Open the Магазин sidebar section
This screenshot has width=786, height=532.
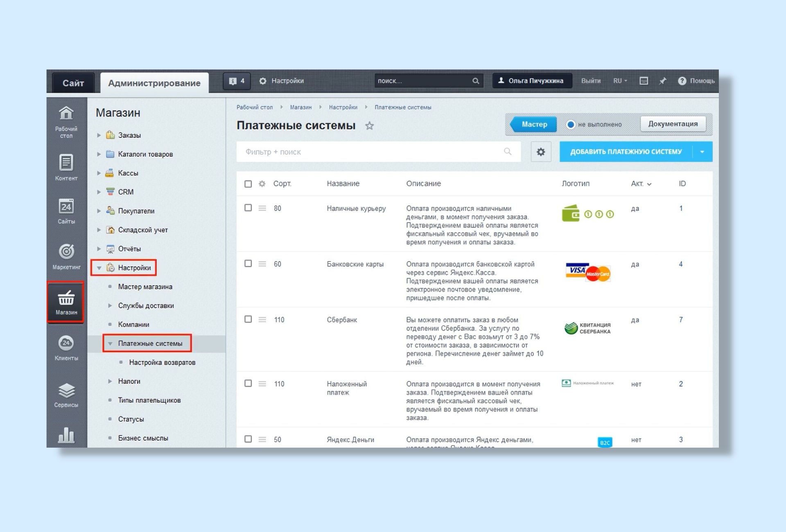coord(66,302)
